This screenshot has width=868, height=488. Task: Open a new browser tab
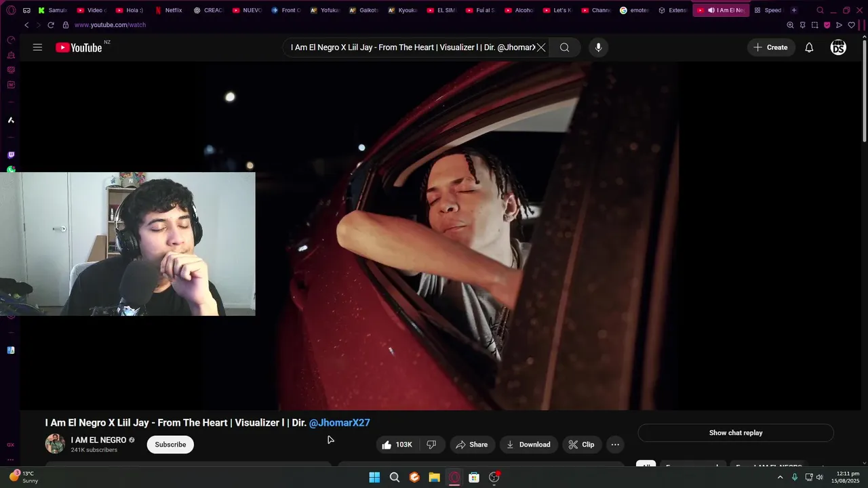coord(794,10)
